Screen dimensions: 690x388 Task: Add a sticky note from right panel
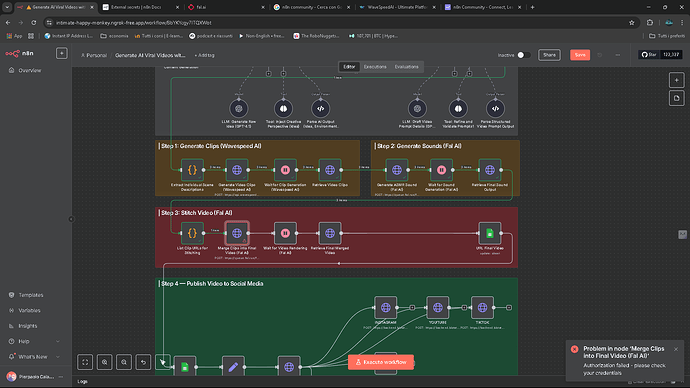pyautogui.click(x=676, y=98)
